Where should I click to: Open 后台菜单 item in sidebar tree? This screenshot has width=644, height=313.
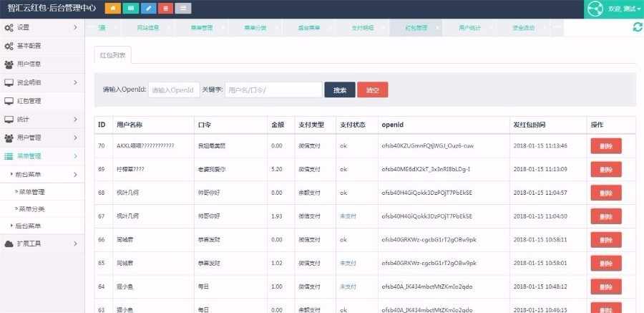click(28, 226)
